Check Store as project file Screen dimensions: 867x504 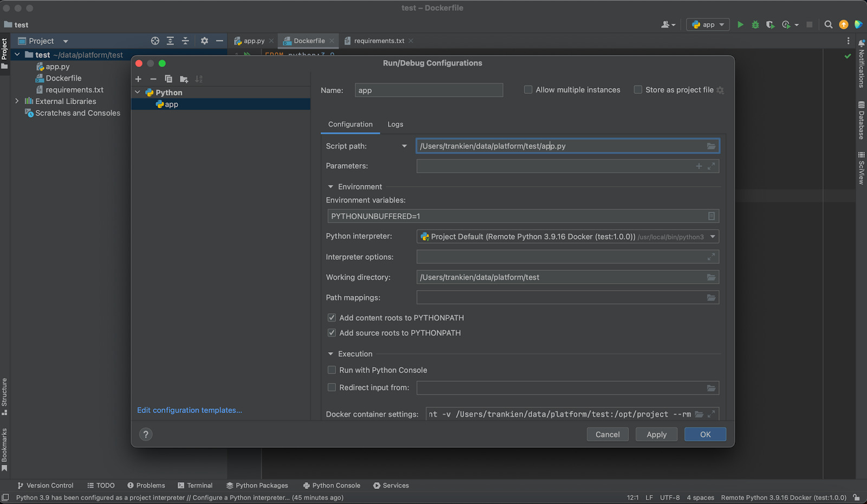pyautogui.click(x=638, y=89)
